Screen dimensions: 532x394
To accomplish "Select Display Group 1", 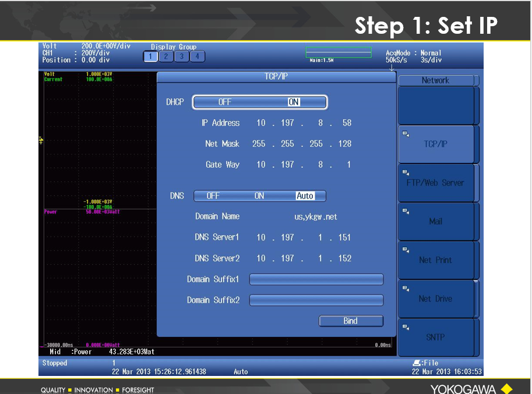I will point(150,56).
